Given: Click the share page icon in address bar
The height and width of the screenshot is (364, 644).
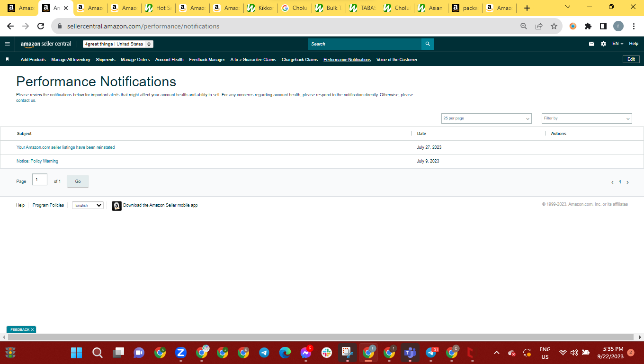Looking at the screenshot, I should click(x=539, y=26).
